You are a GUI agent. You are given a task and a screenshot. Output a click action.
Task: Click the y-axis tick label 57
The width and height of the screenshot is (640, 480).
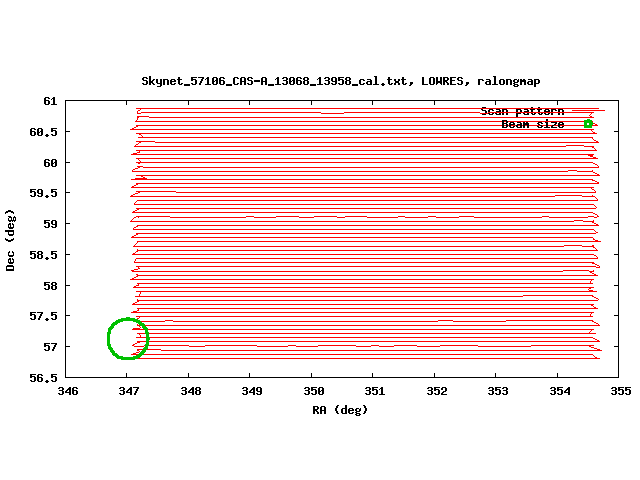[50, 347]
